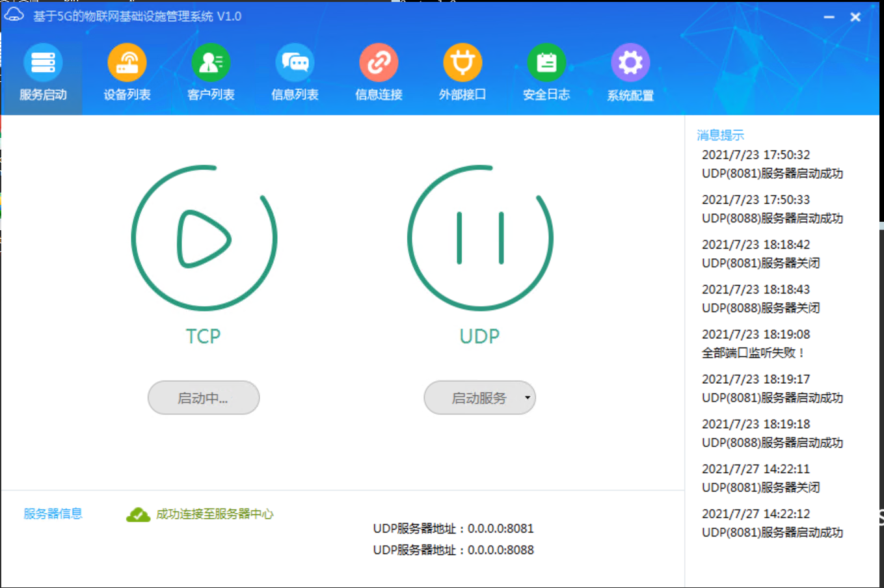The width and height of the screenshot is (884, 588).
Task: Click the green cloud connection status icon
Action: coord(138,515)
